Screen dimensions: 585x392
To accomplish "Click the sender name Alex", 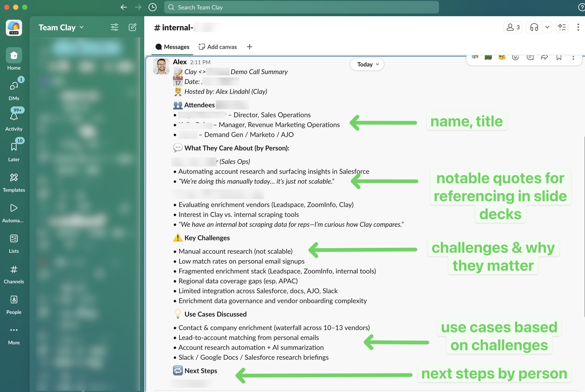I will click(x=180, y=62).
